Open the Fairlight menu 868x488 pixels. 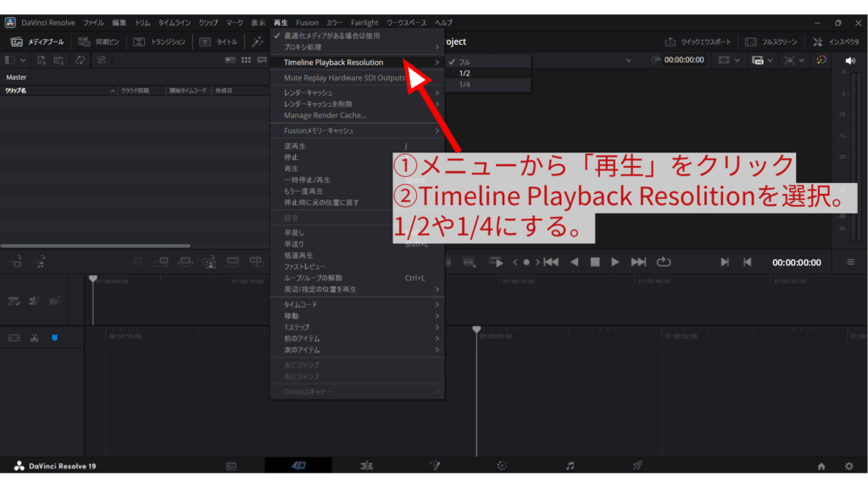pos(364,23)
